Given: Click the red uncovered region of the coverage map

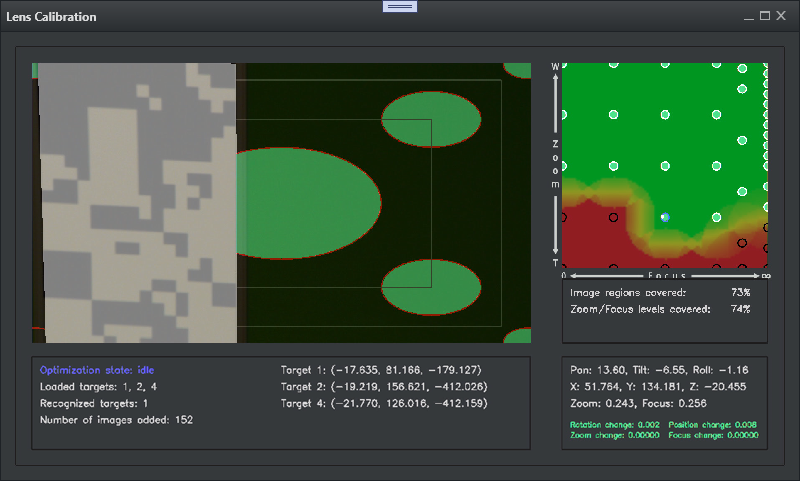Looking at the screenshot, I should [590, 240].
